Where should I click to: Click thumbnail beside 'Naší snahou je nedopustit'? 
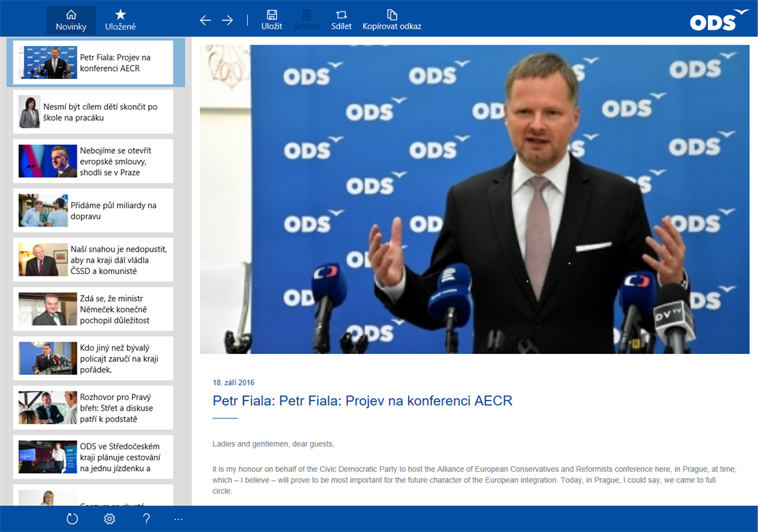[x=43, y=259]
